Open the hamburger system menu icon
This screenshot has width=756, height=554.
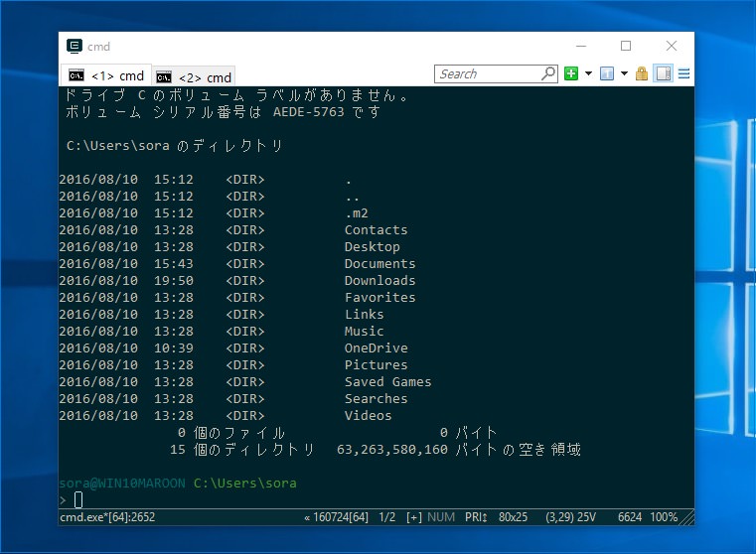click(683, 73)
